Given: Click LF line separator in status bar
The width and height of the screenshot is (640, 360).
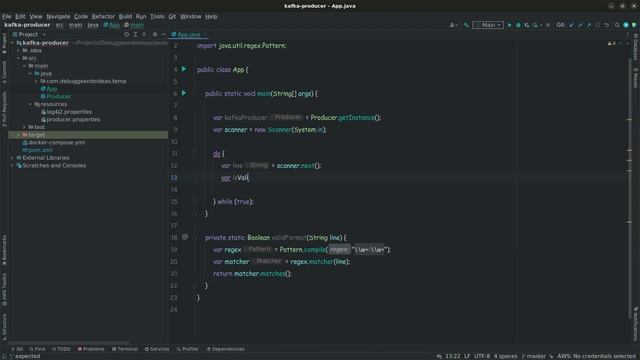Looking at the screenshot, I should 467,356.
